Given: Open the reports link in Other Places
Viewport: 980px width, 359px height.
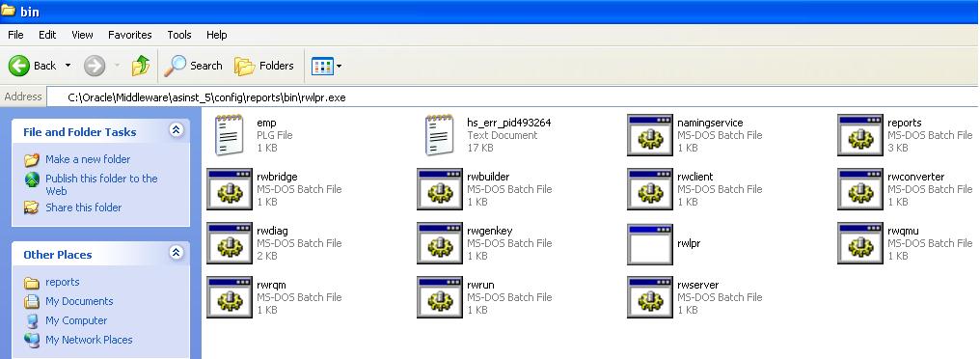Looking at the screenshot, I should tap(63, 283).
